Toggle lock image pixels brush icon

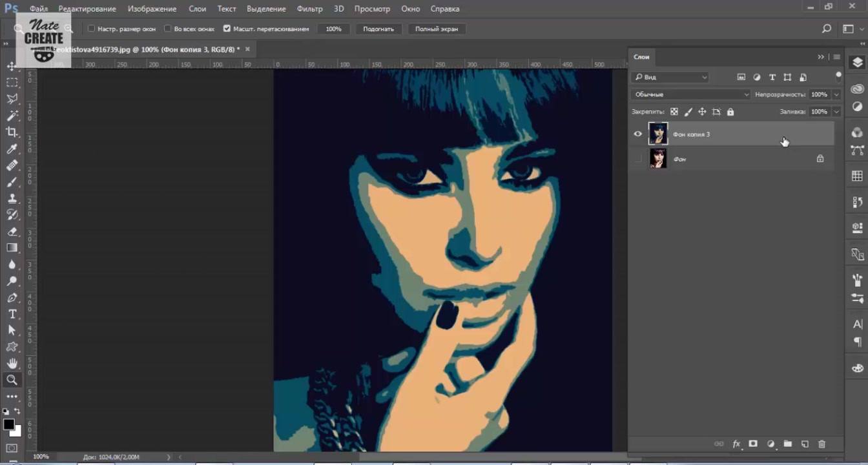688,112
